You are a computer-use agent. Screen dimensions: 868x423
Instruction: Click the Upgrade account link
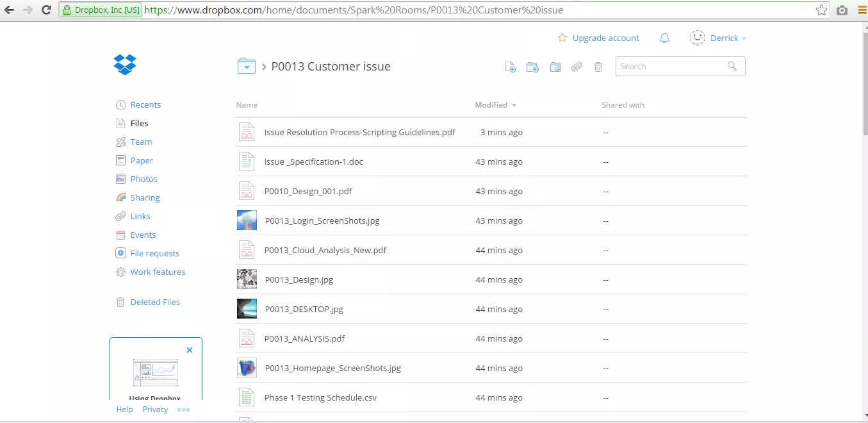[x=605, y=38]
